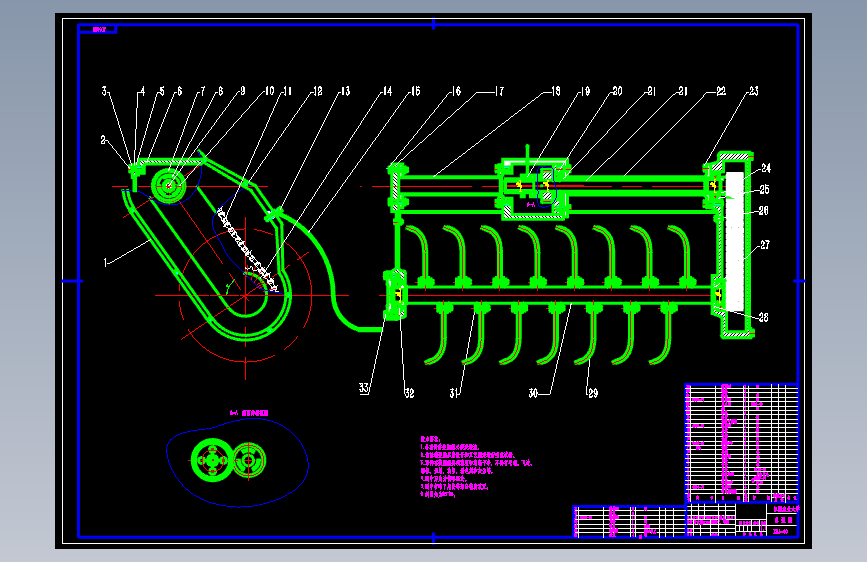Image resolution: width=867 pixels, height=562 pixels.
Task: Select callout number 9
Action: (x=242, y=91)
